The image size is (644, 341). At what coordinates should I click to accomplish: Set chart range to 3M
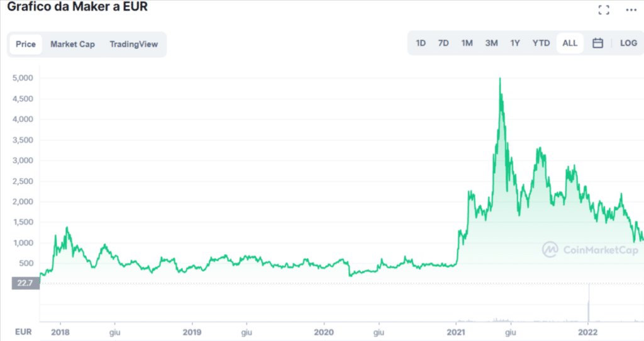pos(491,43)
